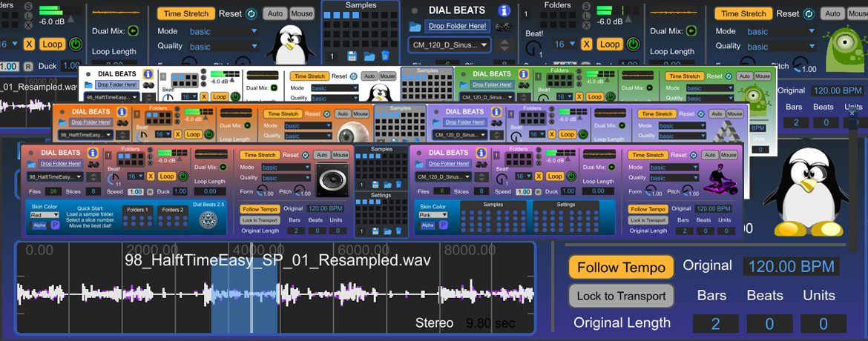This screenshot has height=341, width=868.
Task: Open the Skin Color dropdown showing Pink
Action: [x=433, y=215]
